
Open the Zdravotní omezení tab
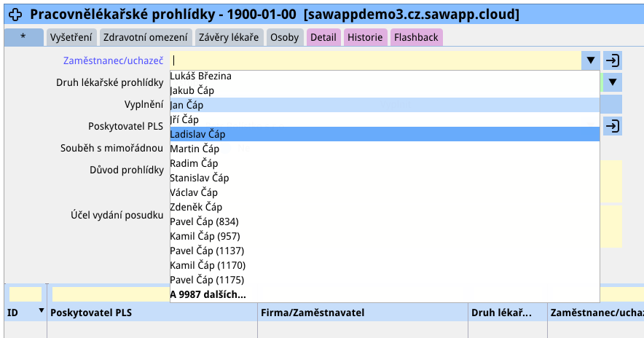pyautogui.click(x=146, y=37)
